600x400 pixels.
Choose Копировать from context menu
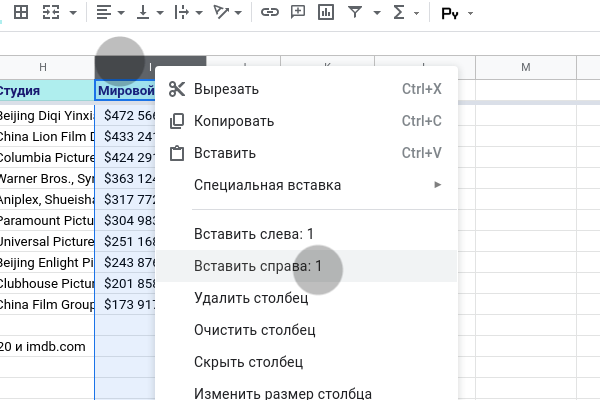tap(233, 121)
